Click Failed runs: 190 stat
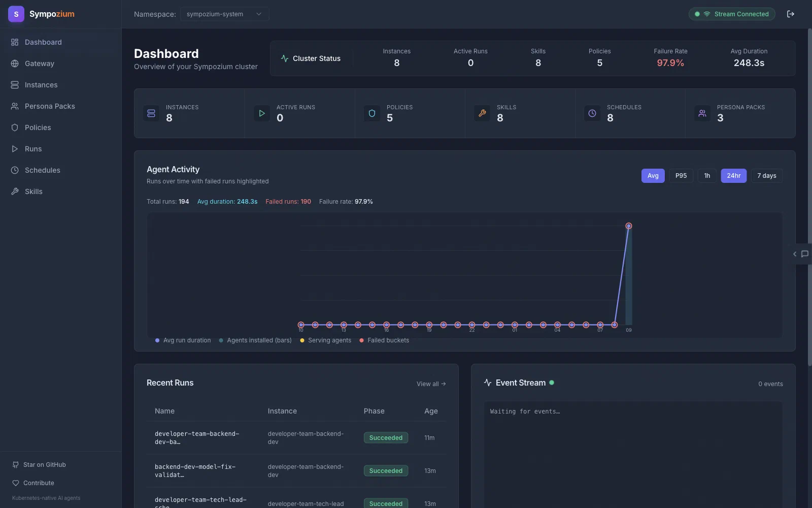812x508 pixels. 288,202
